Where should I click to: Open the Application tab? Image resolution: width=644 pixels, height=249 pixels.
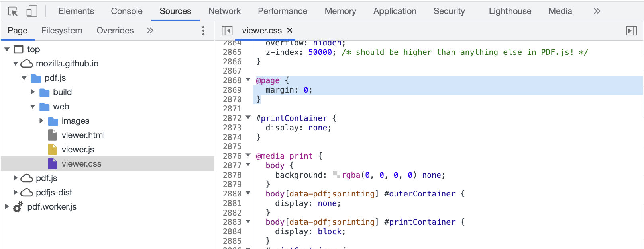tap(395, 11)
